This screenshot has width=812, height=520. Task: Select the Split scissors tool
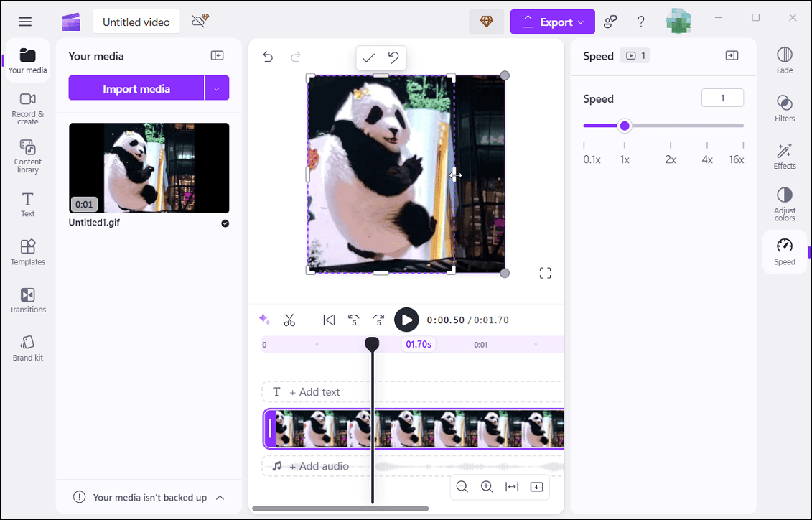pyautogui.click(x=289, y=320)
